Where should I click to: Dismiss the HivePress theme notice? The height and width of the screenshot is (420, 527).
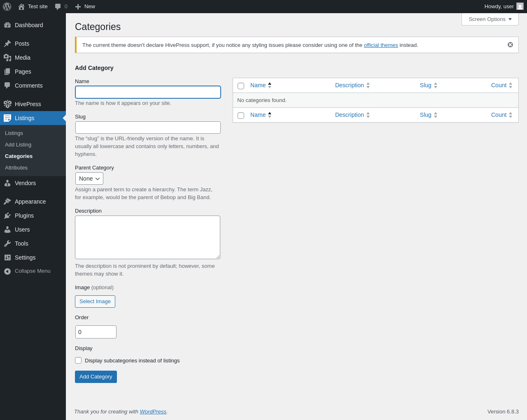pyautogui.click(x=510, y=45)
